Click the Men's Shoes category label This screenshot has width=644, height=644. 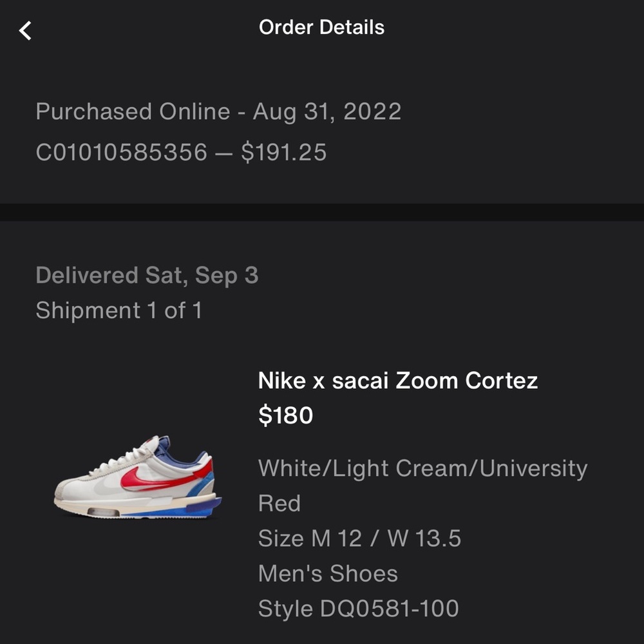(x=327, y=573)
